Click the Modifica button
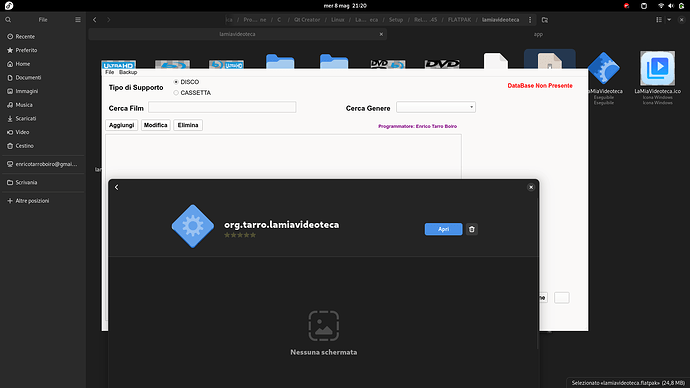The height and width of the screenshot is (388, 690). pyautogui.click(x=156, y=125)
